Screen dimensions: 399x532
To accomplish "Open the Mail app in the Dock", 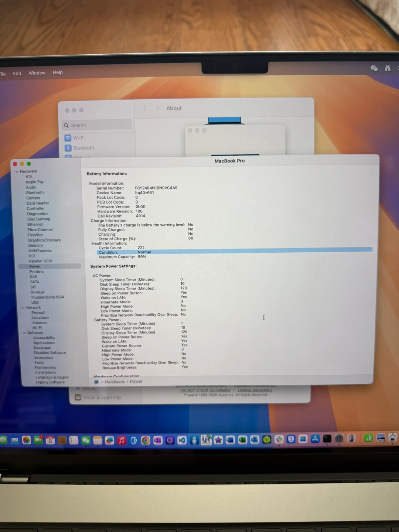I will 15,440.
